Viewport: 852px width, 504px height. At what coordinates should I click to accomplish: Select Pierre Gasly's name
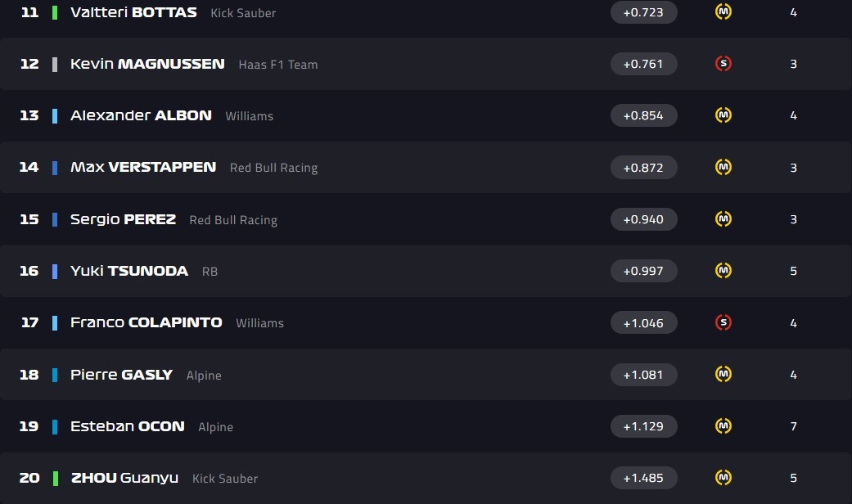[121, 375]
